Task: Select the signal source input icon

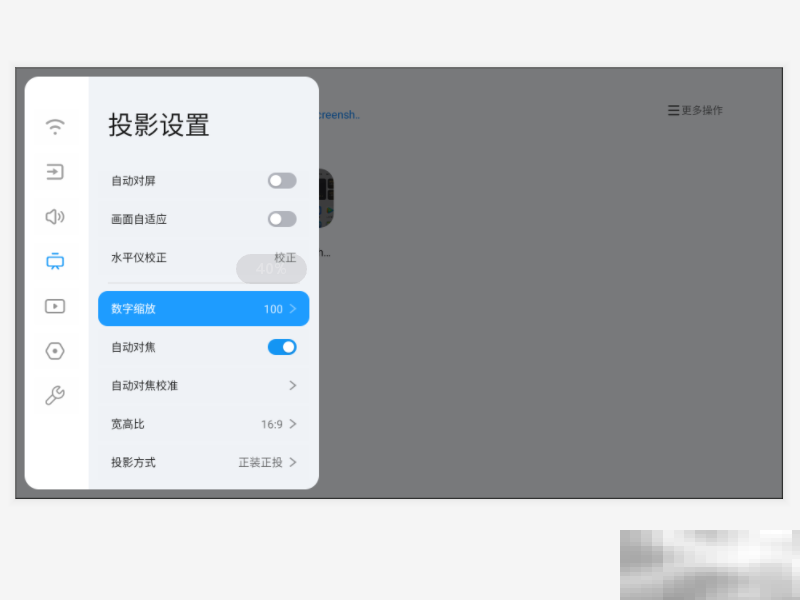Action: pos(55,172)
